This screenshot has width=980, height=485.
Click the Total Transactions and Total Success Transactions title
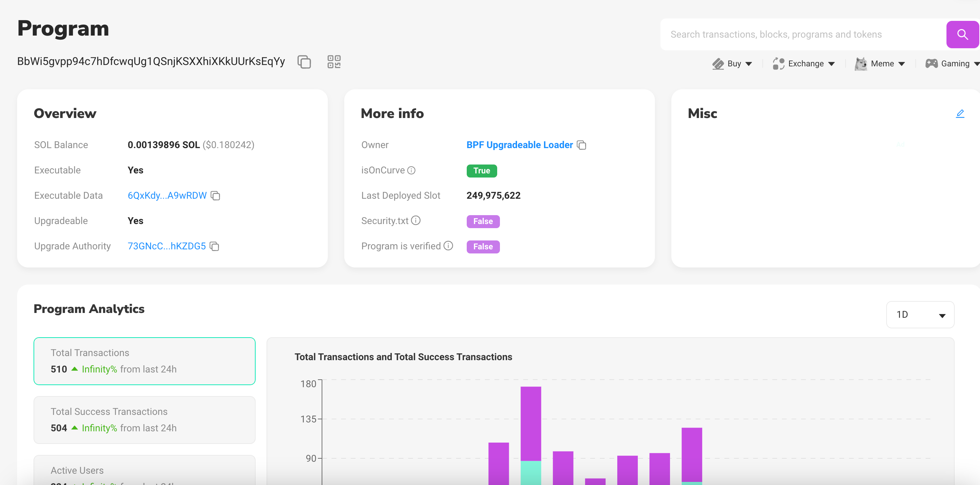[x=403, y=357]
